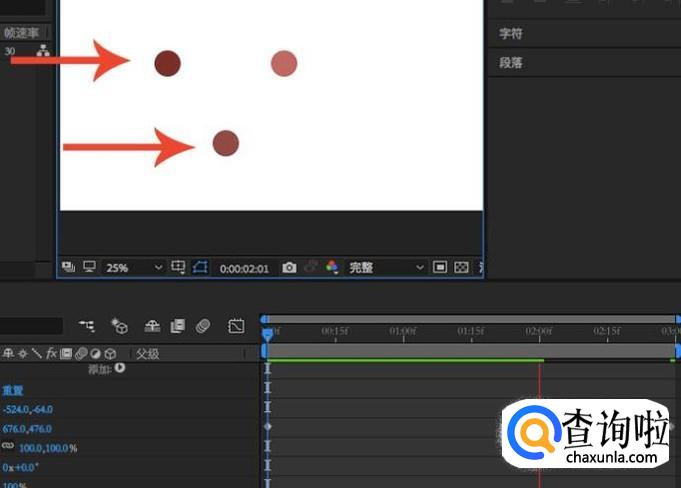Click the fx effects column icon

click(x=51, y=353)
